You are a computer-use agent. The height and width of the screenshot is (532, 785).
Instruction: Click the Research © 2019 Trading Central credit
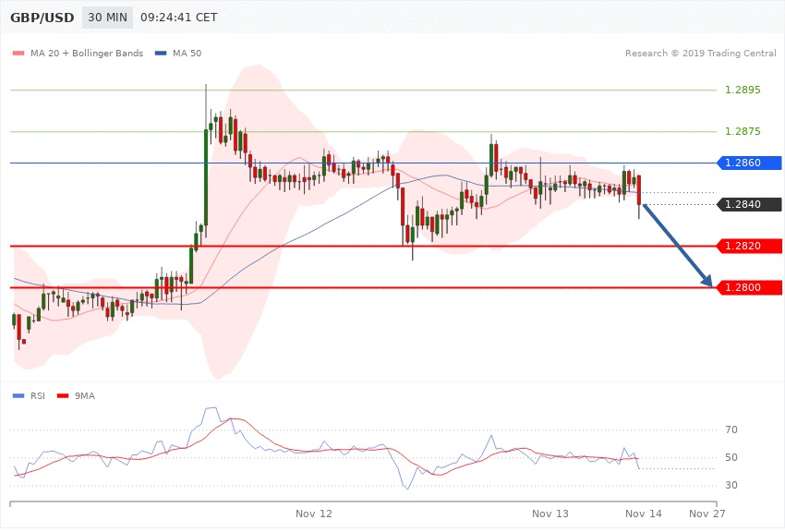700,54
